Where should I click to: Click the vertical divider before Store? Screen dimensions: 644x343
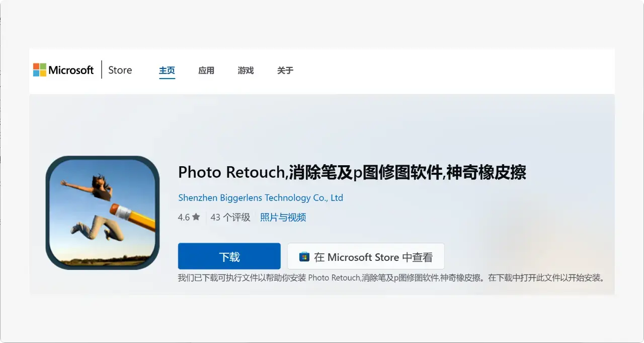(102, 70)
